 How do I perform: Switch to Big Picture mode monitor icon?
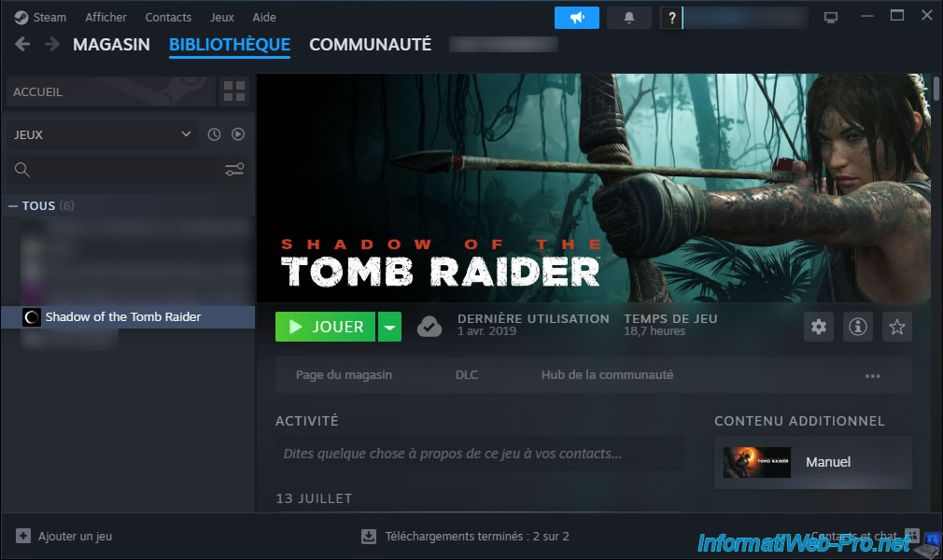[831, 18]
